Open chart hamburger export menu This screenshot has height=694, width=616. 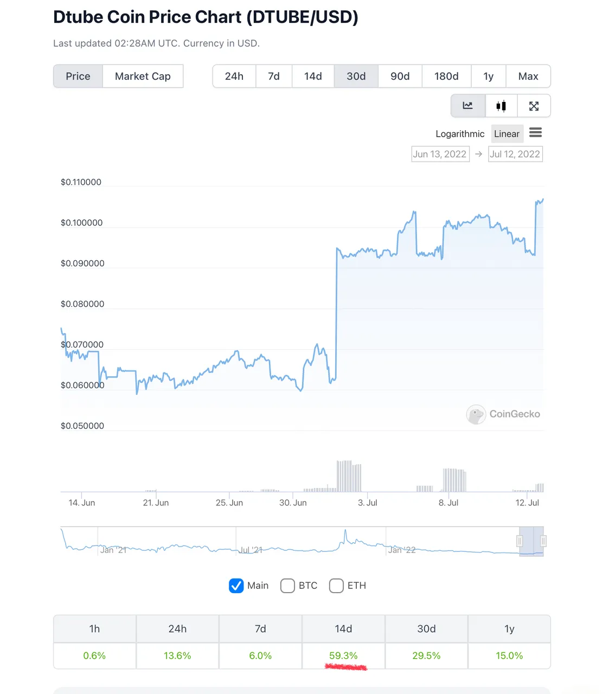(x=535, y=133)
